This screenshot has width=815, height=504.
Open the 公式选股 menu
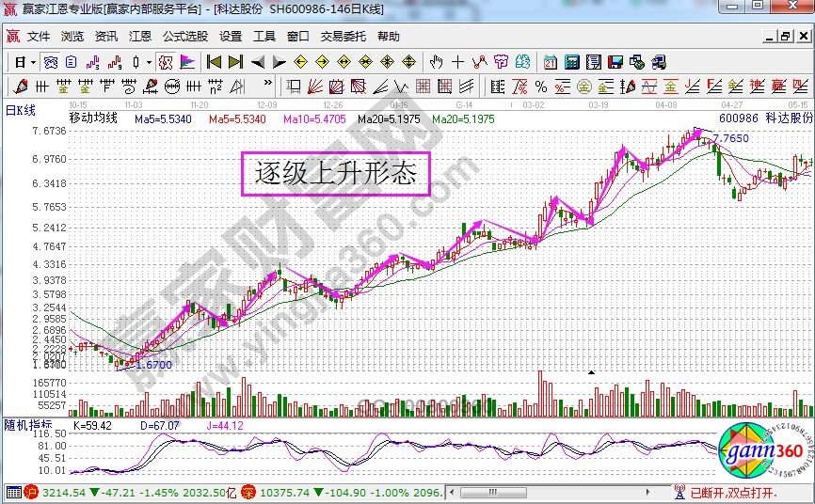coord(184,37)
